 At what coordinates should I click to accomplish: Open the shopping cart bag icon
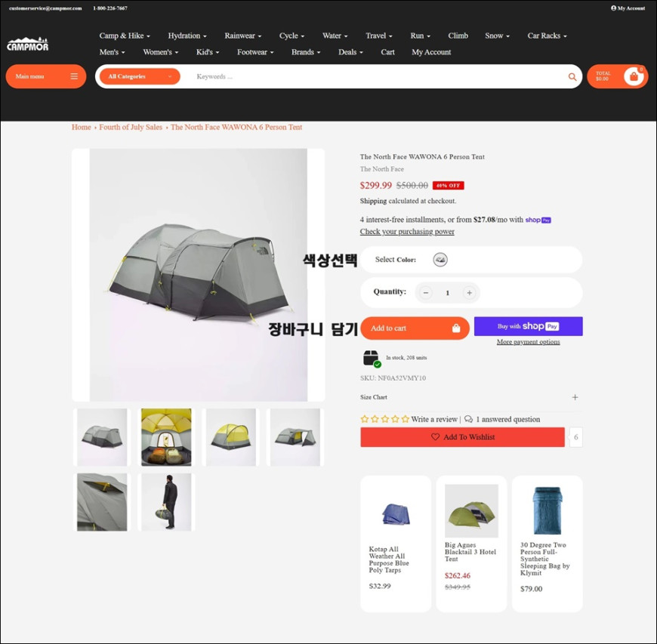pyautogui.click(x=634, y=77)
